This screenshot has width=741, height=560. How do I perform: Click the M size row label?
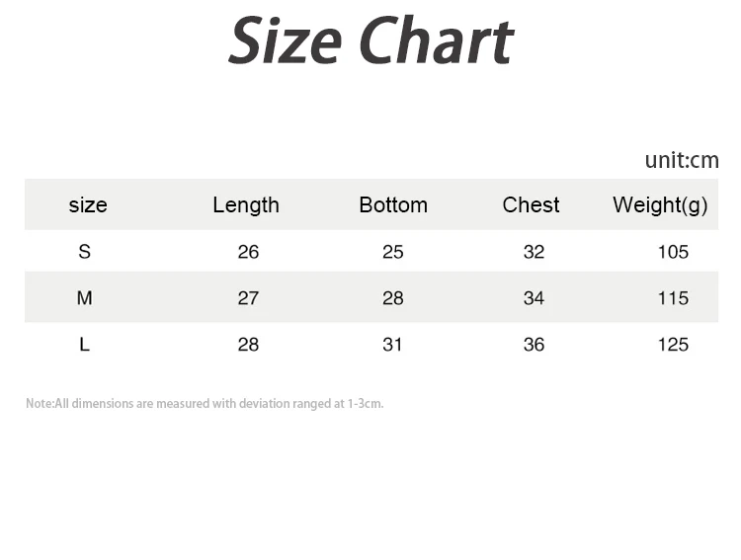click(x=84, y=298)
